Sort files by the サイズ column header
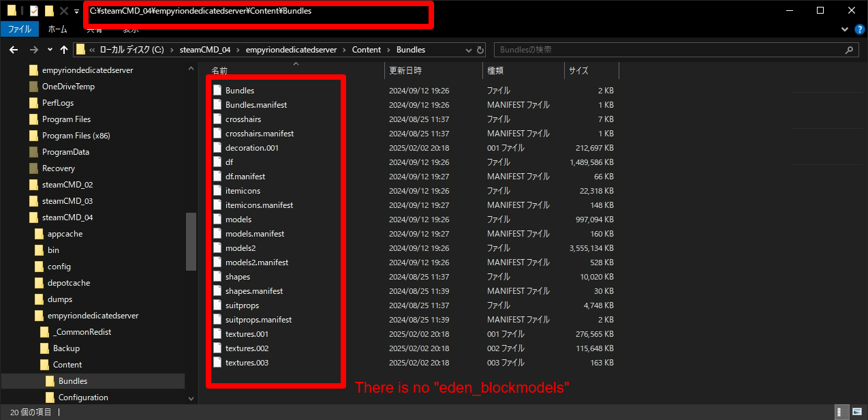Viewport: 868px width, 420px height. coord(578,70)
